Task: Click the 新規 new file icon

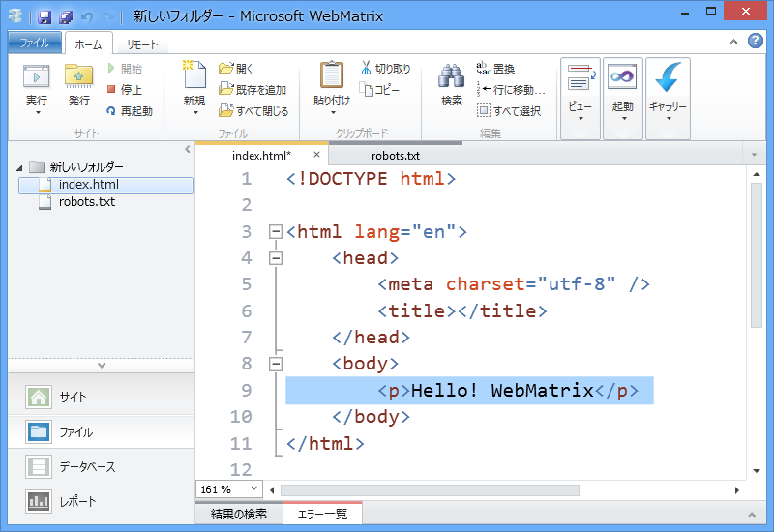Action: pos(194,74)
